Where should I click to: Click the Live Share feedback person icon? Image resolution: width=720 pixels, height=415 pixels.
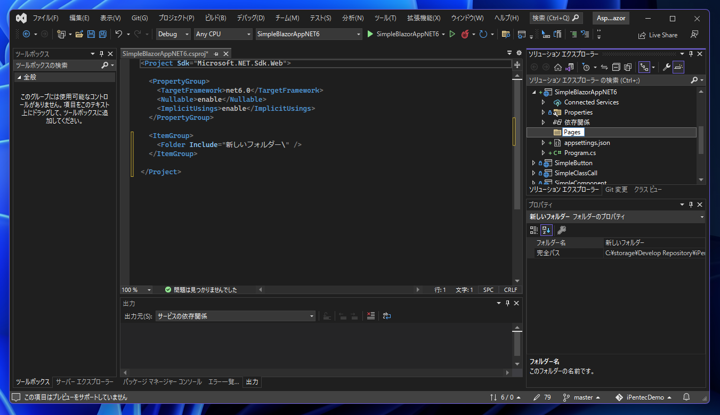click(x=694, y=34)
